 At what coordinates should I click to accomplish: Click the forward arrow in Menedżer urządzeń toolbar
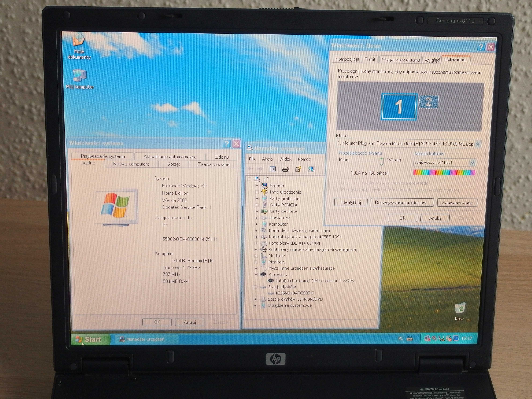click(x=260, y=169)
